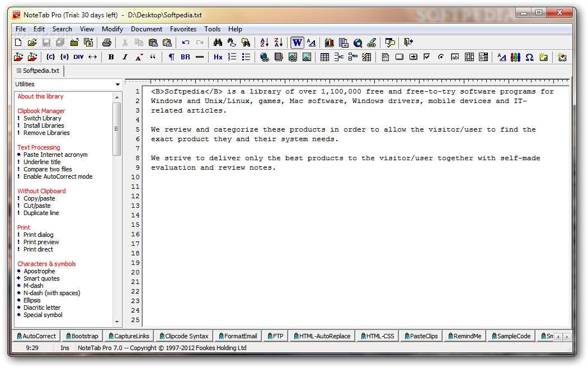The width and height of the screenshot is (588, 368).
Task: Insert numbered list icon
Action: [x=232, y=57]
